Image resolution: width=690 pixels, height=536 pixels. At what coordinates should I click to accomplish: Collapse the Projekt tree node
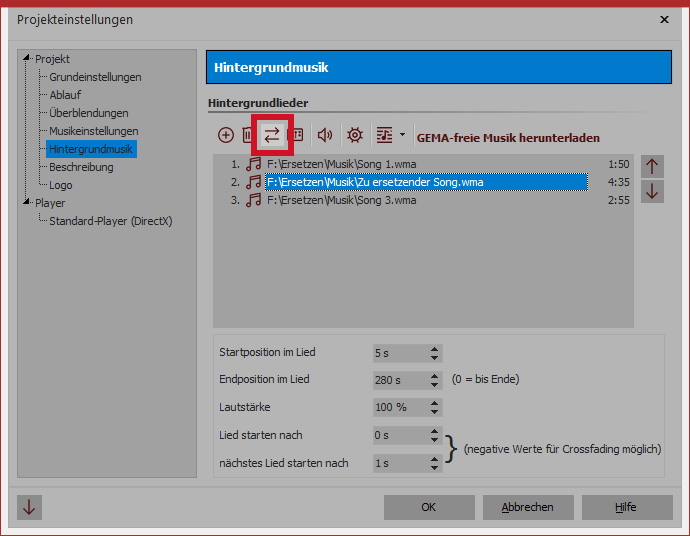28,59
